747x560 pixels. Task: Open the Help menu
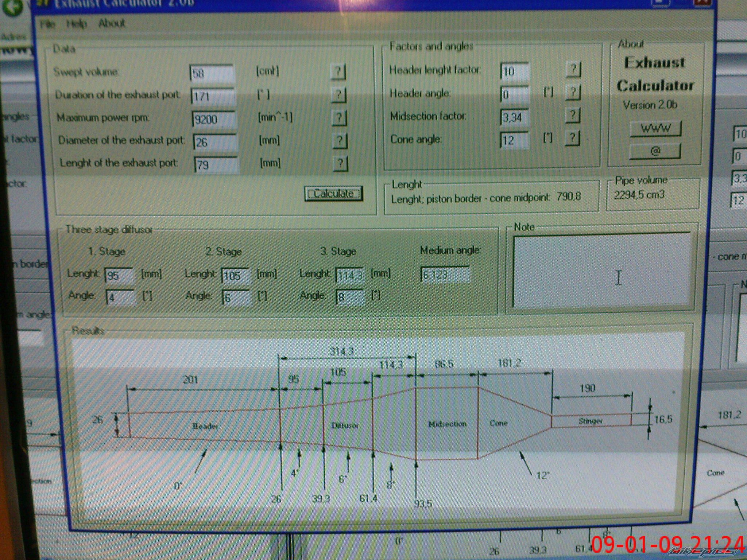tap(77, 24)
